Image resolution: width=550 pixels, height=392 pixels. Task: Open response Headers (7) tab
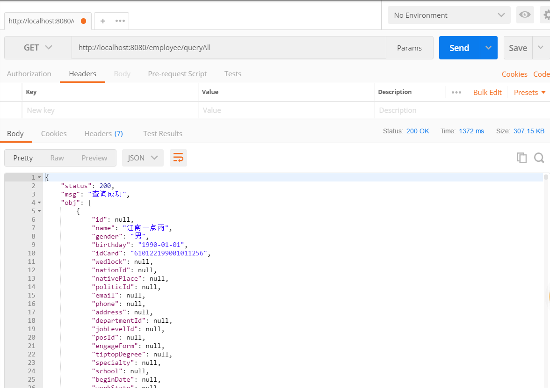tap(103, 134)
